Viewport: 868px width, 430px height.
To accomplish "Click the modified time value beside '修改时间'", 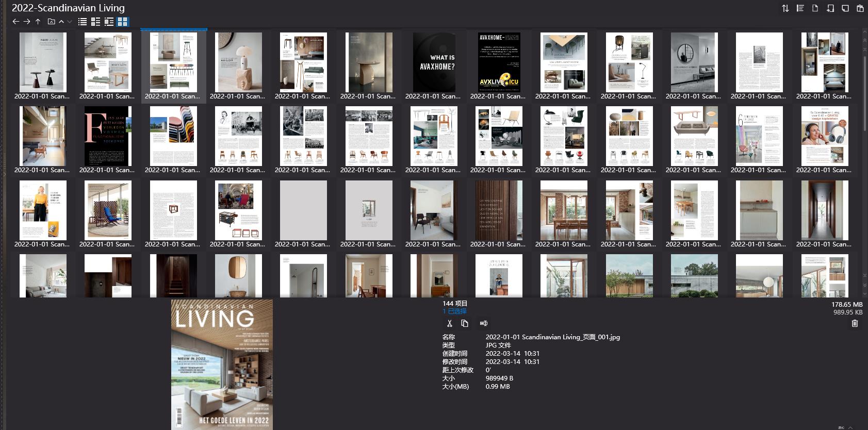I will (512, 361).
